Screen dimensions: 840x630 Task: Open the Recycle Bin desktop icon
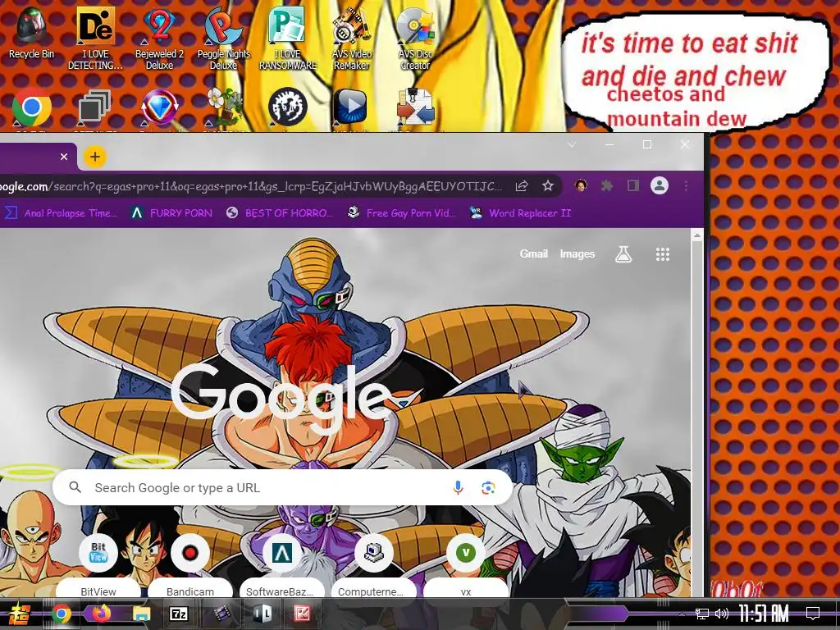[31, 33]
